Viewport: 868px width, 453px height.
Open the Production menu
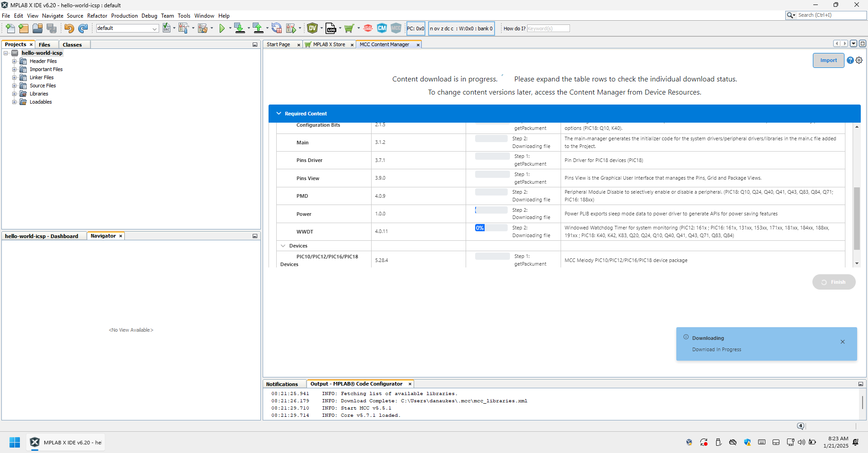point(124,16)
